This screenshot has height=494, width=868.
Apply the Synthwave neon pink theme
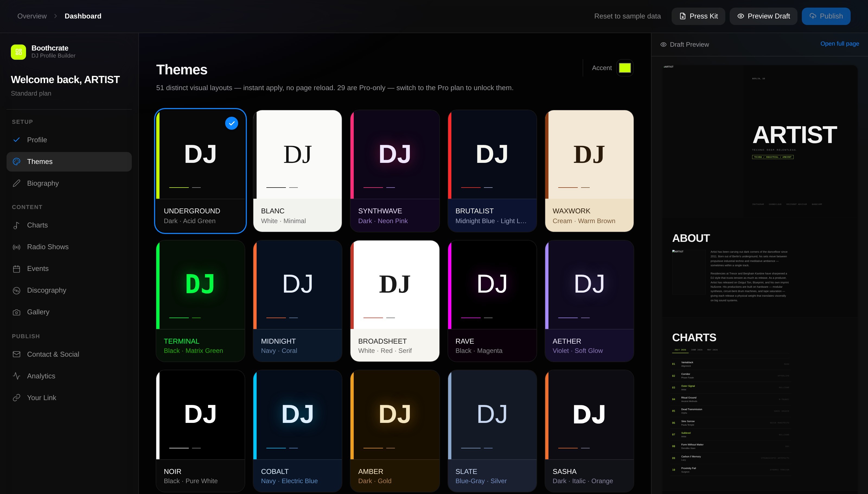(x=395, y=171)
